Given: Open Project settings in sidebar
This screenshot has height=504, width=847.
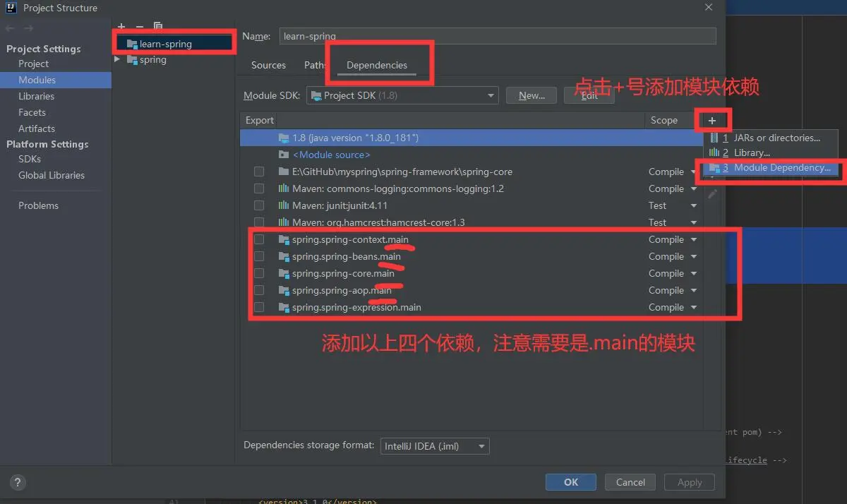Looking at the screenshot, I should [x=33, y=64].
